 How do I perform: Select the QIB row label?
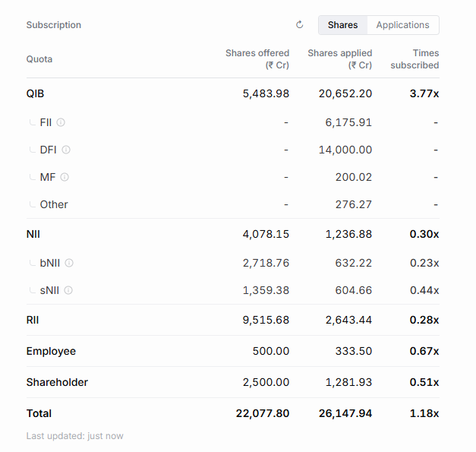coord(35,93)
